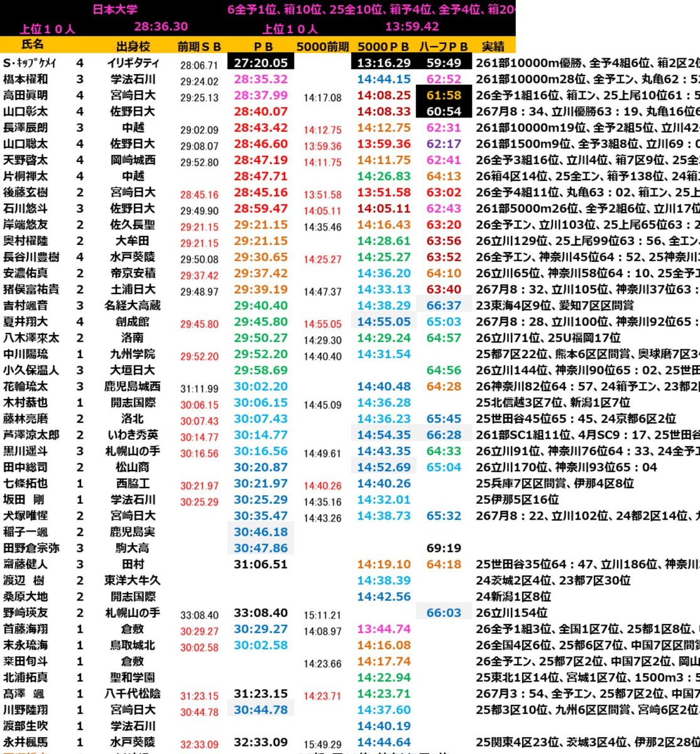Select school cell 鳥取城北

pos(133,645)
